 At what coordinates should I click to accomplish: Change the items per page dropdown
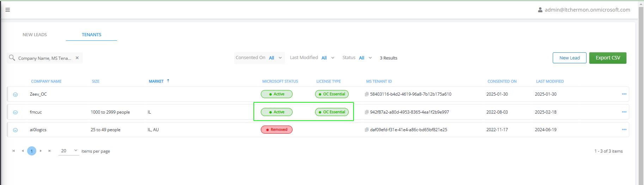pos(69,151)
